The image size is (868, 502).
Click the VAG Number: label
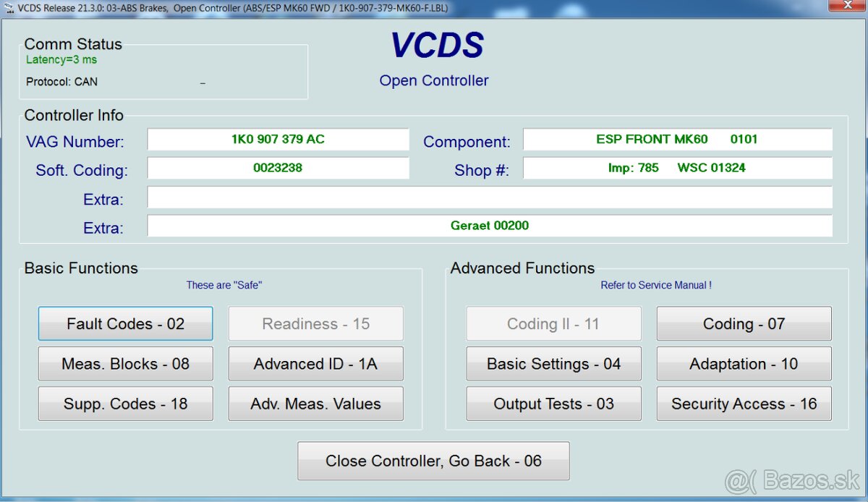[75, 142]
